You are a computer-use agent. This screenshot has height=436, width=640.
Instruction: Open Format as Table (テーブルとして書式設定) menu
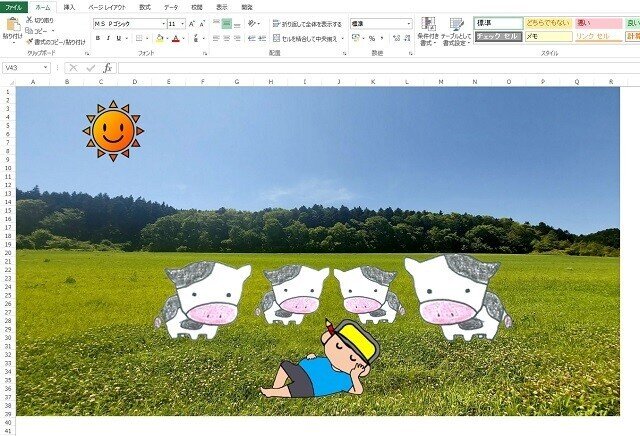coord(456,31)
